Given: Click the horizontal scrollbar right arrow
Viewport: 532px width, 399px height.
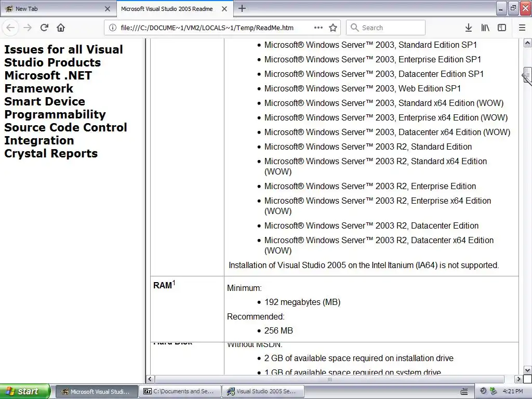Looking at the screenshot, I should point(518,379).
